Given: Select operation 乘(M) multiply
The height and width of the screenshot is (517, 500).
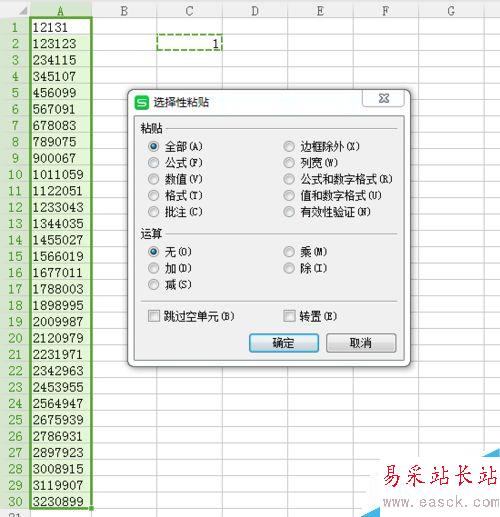Looking at the screenshot, I should 305,252.
